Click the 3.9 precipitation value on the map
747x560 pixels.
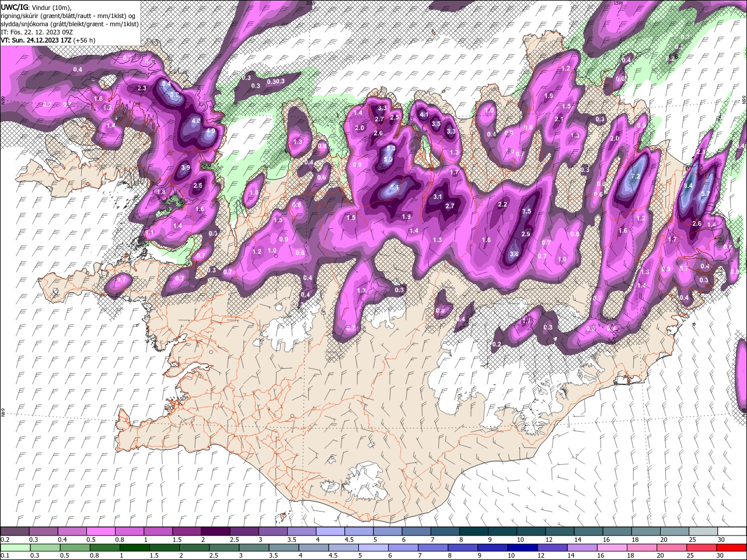pos(186,167)
